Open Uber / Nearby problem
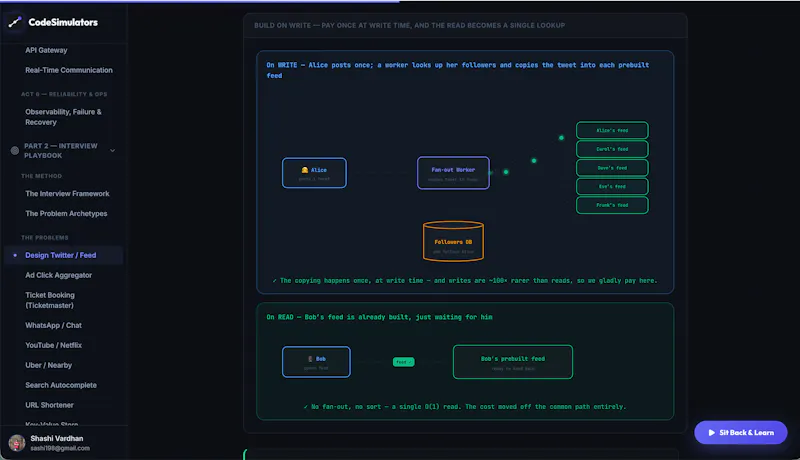This screenshot has height=460, width=800. click(x=48, y=365)
